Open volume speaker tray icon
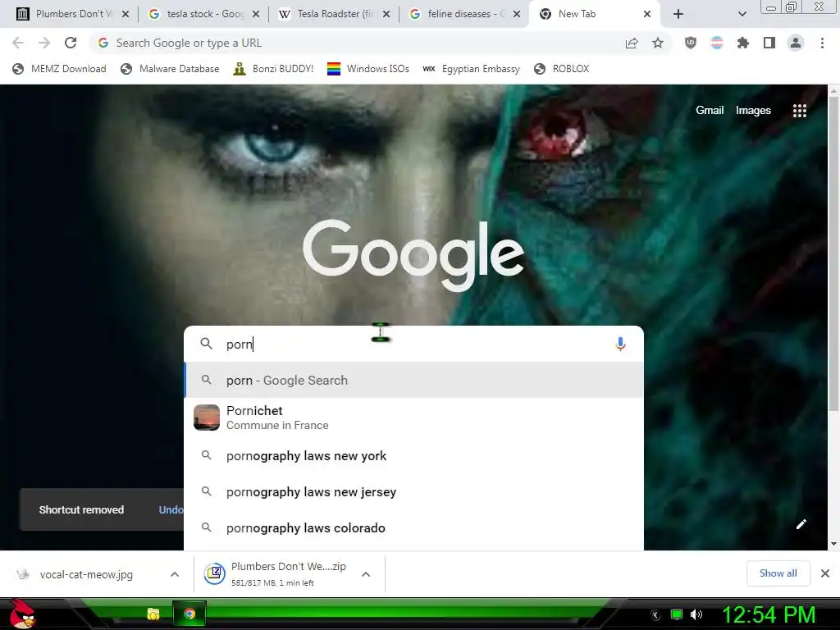The height and width of the screenshot is (630, 840). pos(696,614)
